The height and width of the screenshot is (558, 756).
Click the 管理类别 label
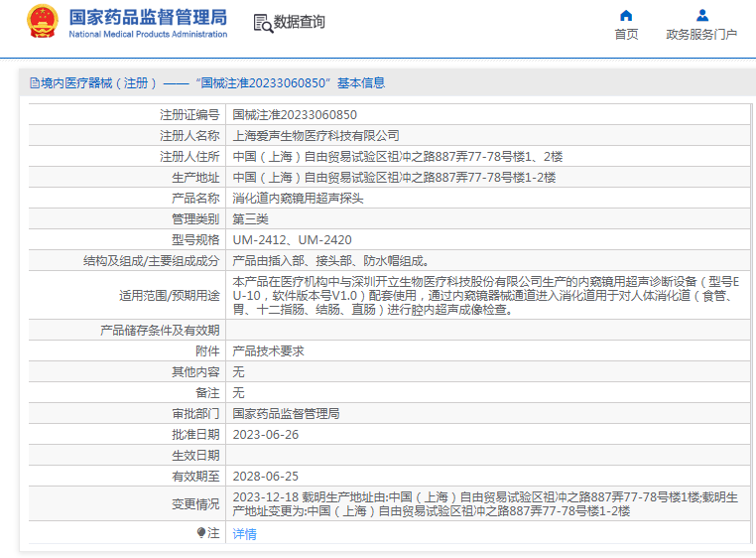pos(195,219)
